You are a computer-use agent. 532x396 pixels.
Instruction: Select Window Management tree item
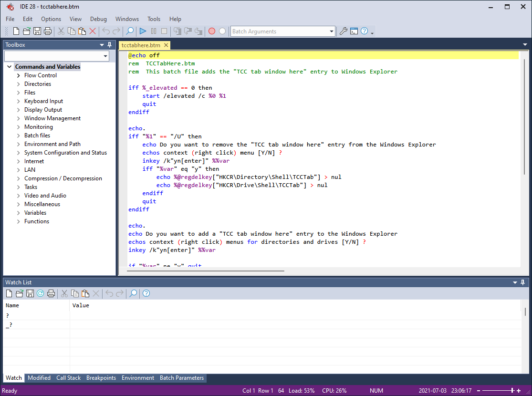[x=52, y=118]
